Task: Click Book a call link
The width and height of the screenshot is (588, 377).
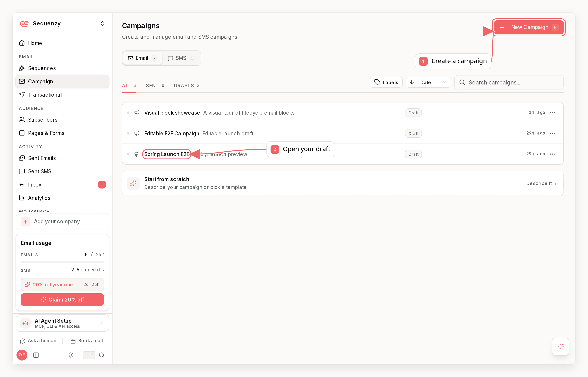Action: [87, 341]
